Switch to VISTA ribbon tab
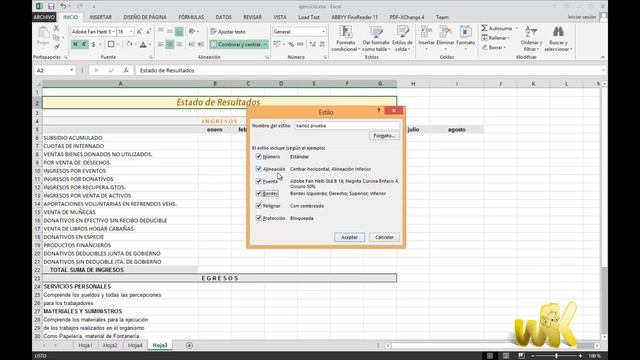 280,17
